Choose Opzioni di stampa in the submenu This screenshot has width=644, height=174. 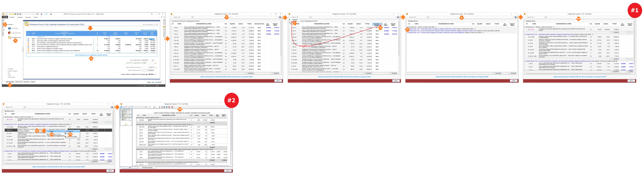pos(72,136)
